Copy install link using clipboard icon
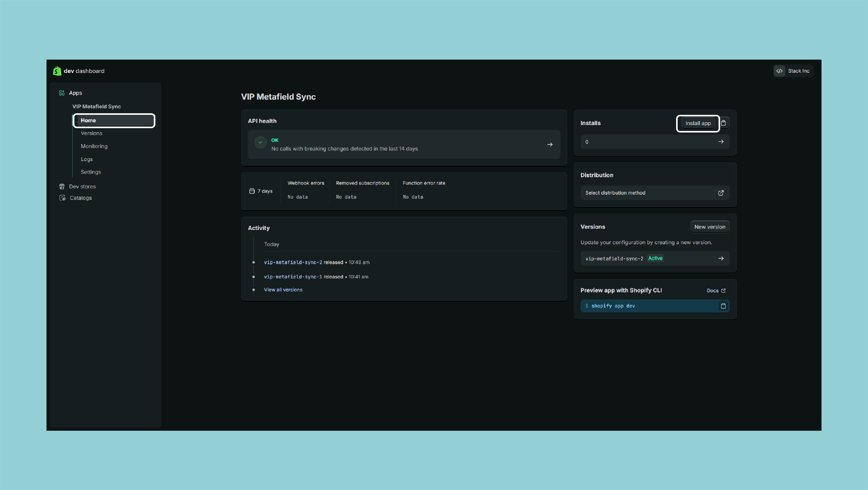The width and height of the screenshot is (868, 490). (x=724, y=123)
